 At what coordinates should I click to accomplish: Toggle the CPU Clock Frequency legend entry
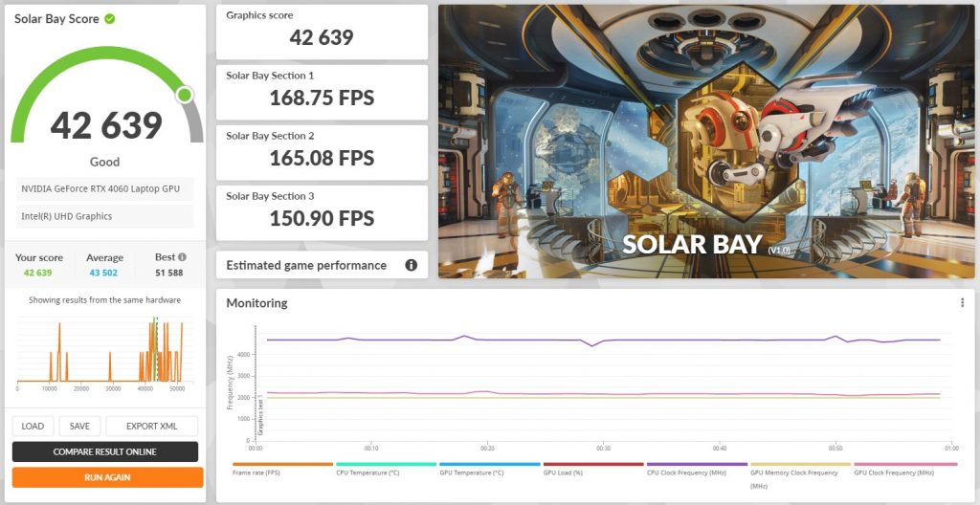[697, 470]
